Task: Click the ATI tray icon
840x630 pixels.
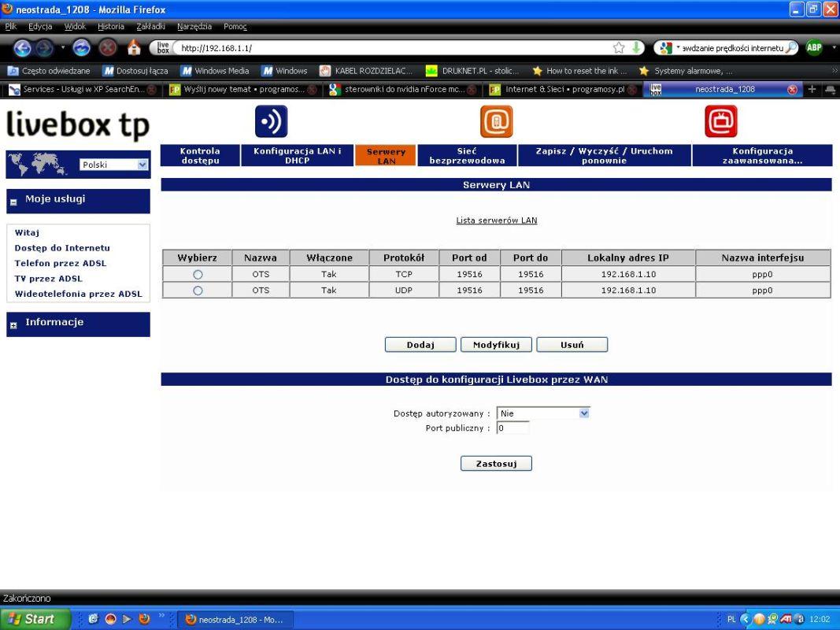Action: tap(786, 619)
